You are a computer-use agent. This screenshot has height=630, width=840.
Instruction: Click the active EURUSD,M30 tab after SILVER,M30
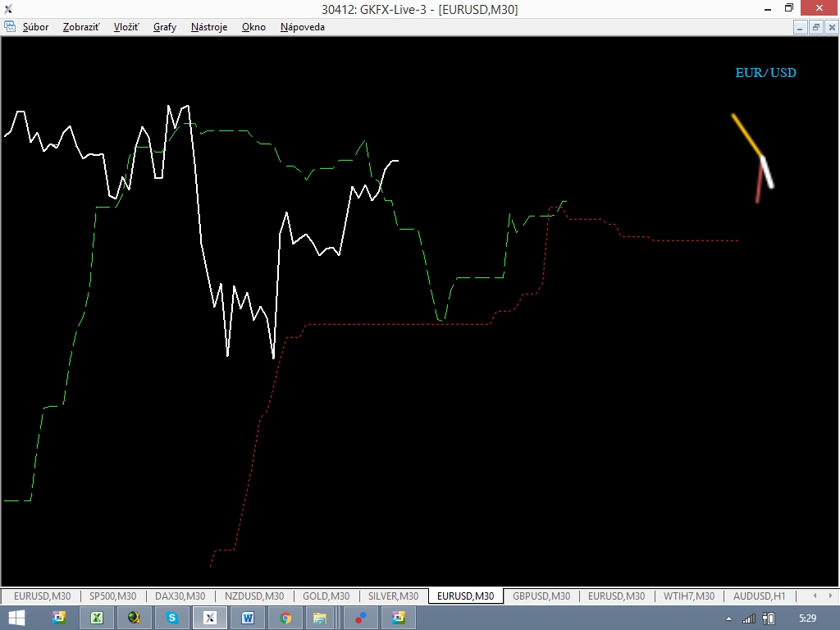(466, 596)
